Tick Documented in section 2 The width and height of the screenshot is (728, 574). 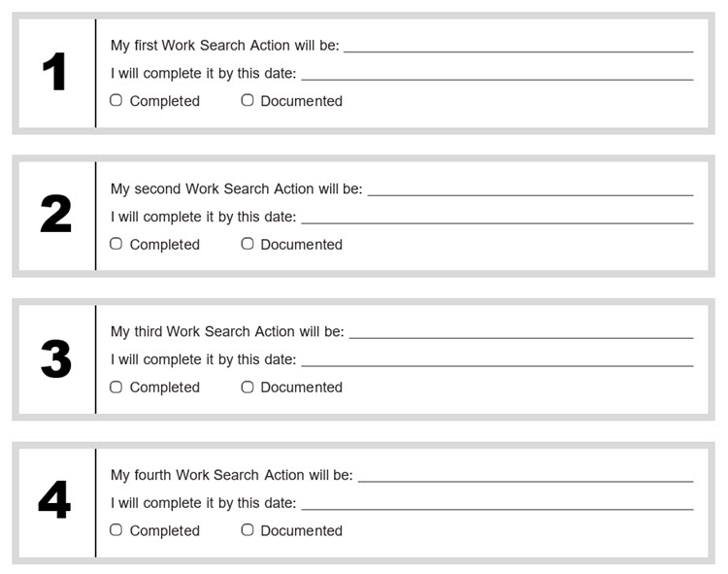[248, 244]
